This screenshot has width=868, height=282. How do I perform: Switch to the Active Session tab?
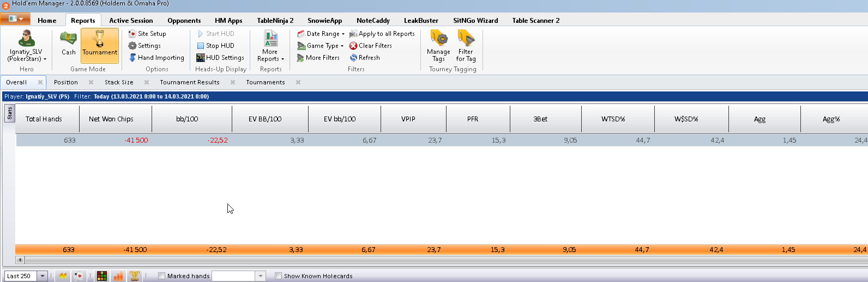click(131, 21)
